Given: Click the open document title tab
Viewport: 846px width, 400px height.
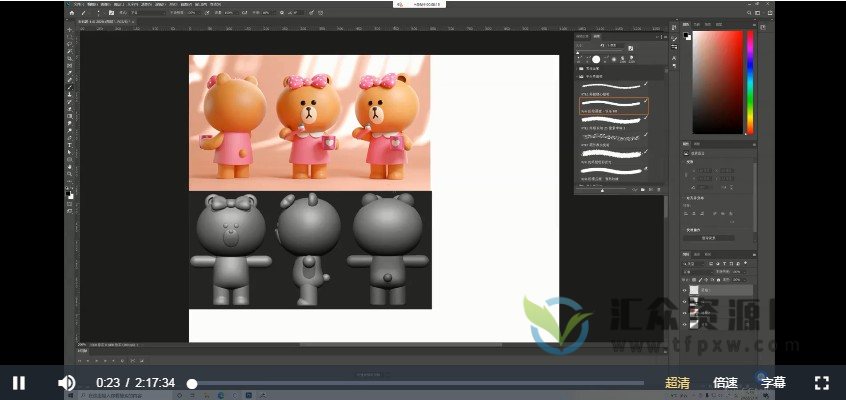Looking at the screenshot, I should click(106, 22).
